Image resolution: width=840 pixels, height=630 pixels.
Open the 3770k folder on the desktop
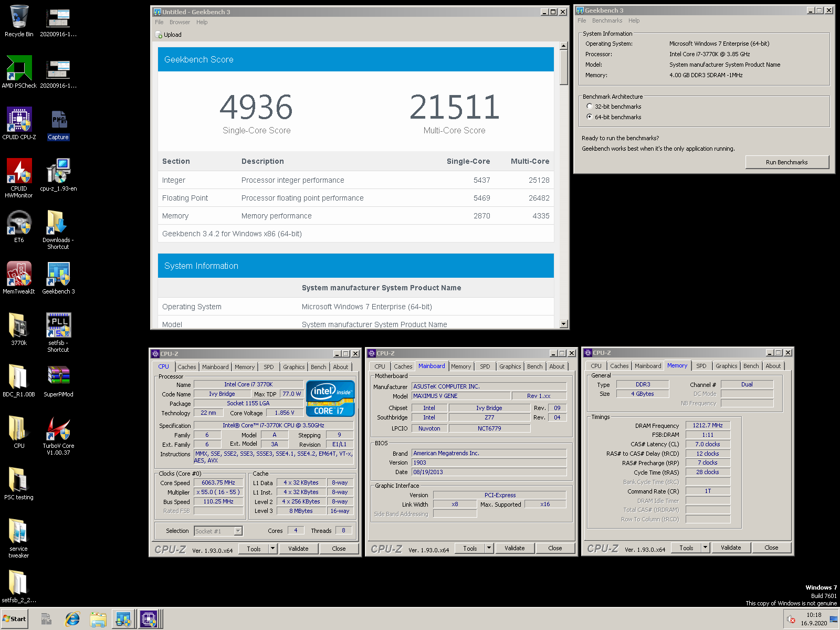point(19,329)
